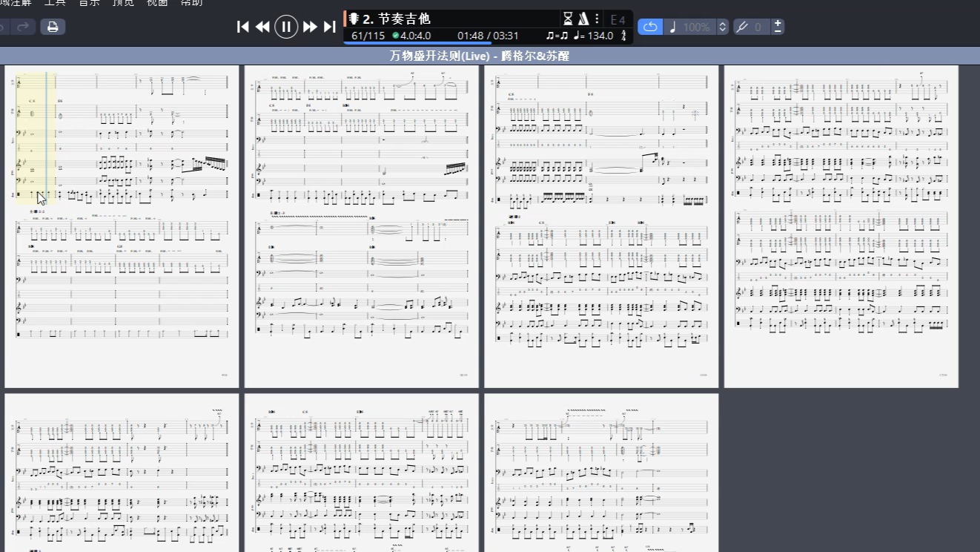
Task: Pause playback with the circled pause button
Action: pos(286,27)
